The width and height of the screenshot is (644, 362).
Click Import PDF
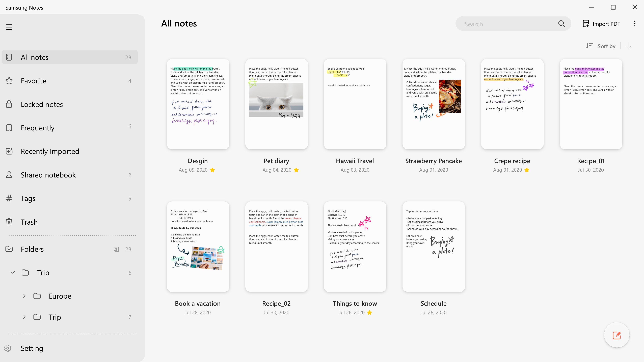[601, 23]
